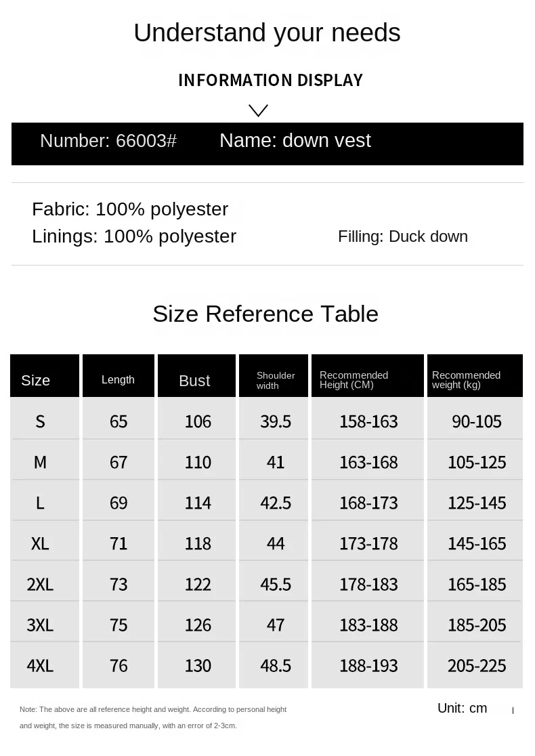
Task: Pick the 4XL size row label
Action: [x=40, y=665]
